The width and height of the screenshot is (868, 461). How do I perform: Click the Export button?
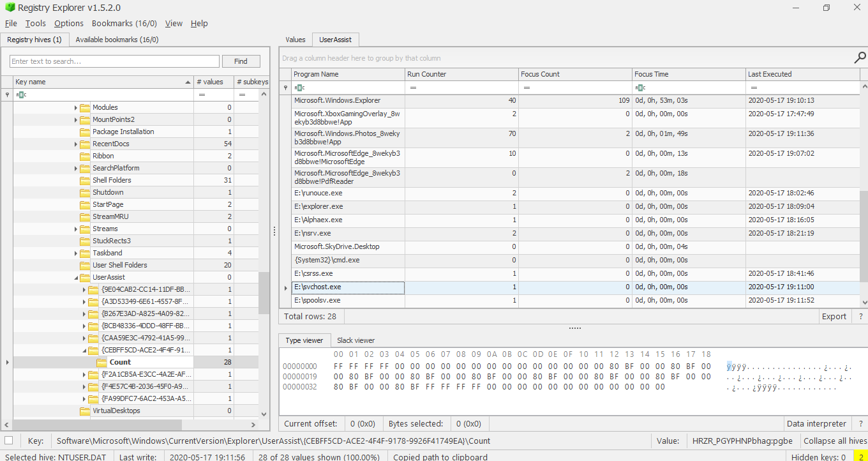click(834, 316)
